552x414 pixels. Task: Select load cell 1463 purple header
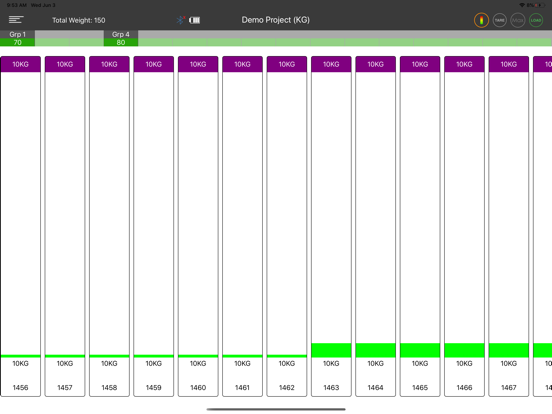click(331, 64)
